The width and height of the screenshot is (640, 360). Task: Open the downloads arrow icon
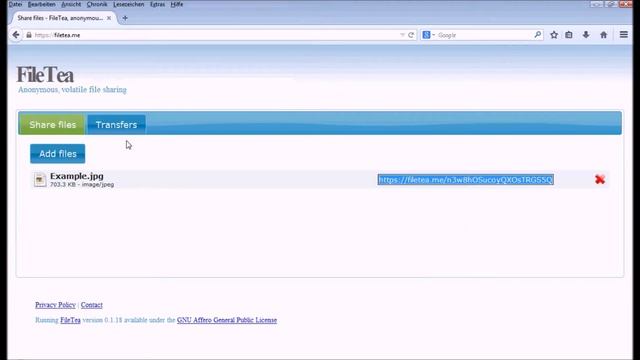(586, 35)
